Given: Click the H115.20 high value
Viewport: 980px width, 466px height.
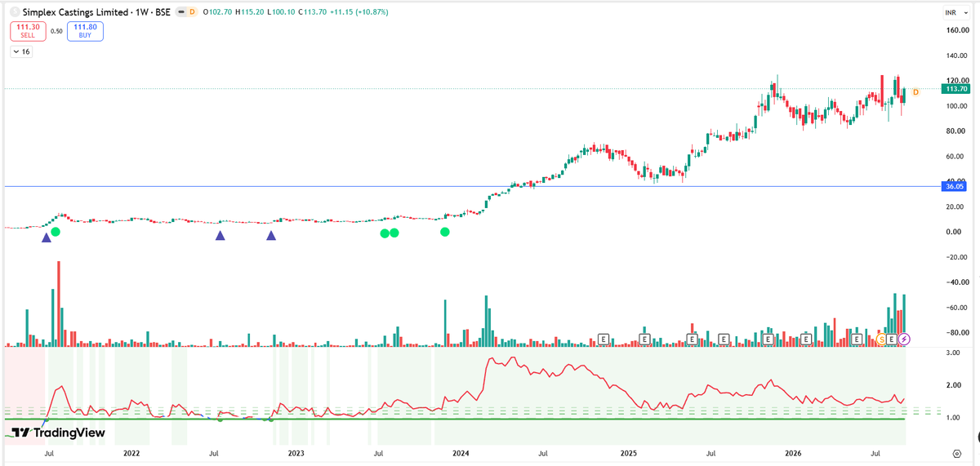Looking at the screenshot, I should pos(248,13).
